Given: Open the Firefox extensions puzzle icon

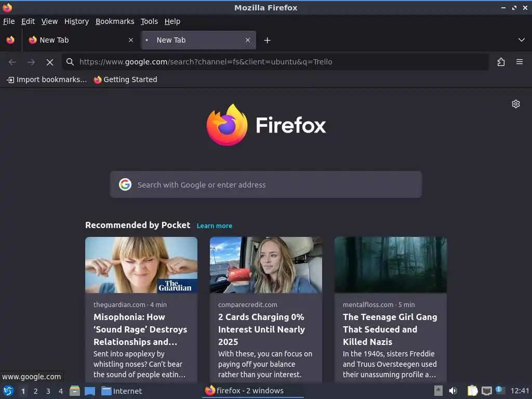Looking at the screenshot, I should tap(501, 62).
